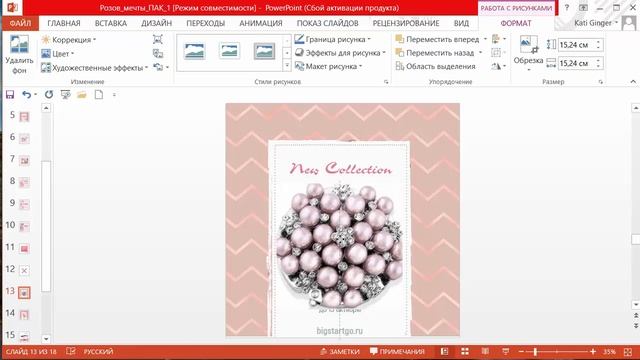The image size is (640, 360).
Task: Click the Remove Background (Удалить фон) icon
Action: [x=19, y=44]
